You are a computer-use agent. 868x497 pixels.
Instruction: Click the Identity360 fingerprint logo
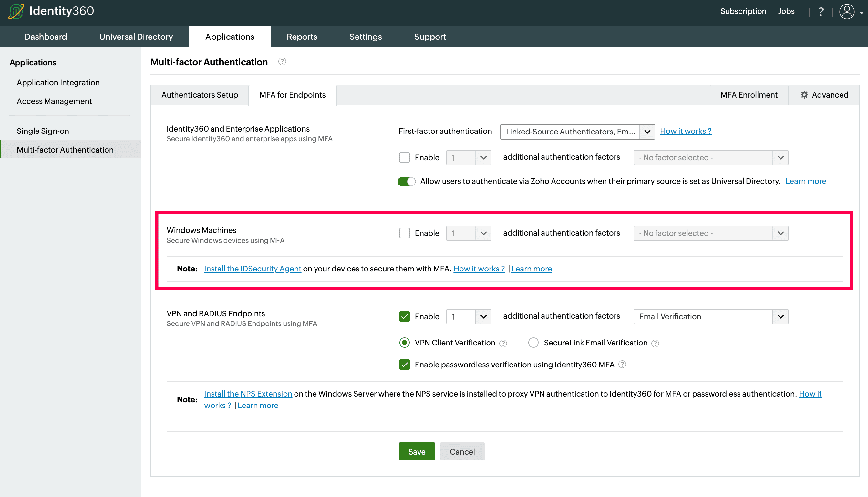16,11
